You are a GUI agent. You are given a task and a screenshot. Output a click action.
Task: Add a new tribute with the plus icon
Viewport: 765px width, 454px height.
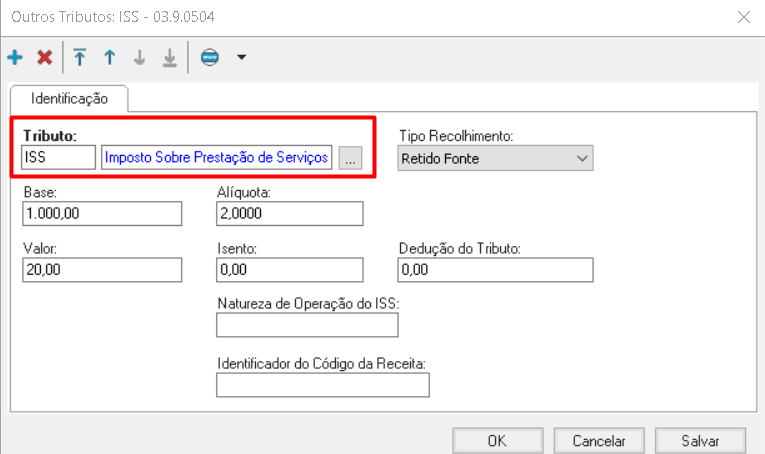point(15,58)
